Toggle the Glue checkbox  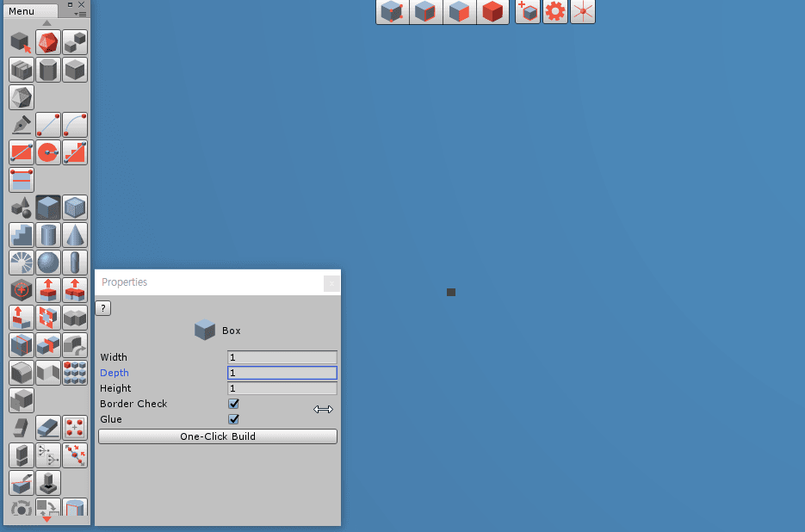point(233,419)
